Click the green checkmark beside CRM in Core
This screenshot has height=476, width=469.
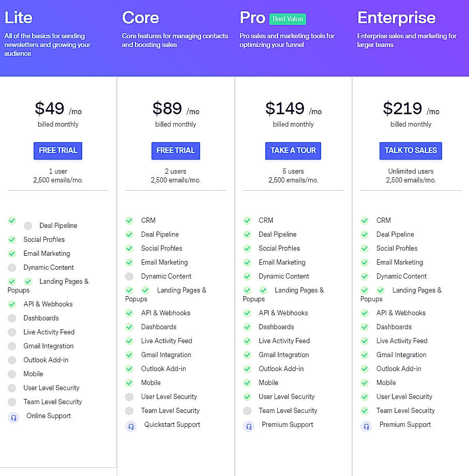(129, 220)
